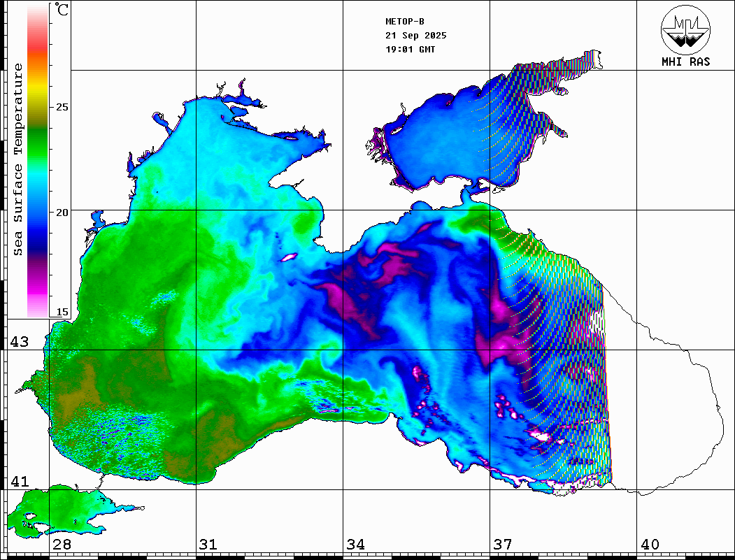Click the °C unit label above the scale
The image size is (735, 560).
(x=62, y=10)
